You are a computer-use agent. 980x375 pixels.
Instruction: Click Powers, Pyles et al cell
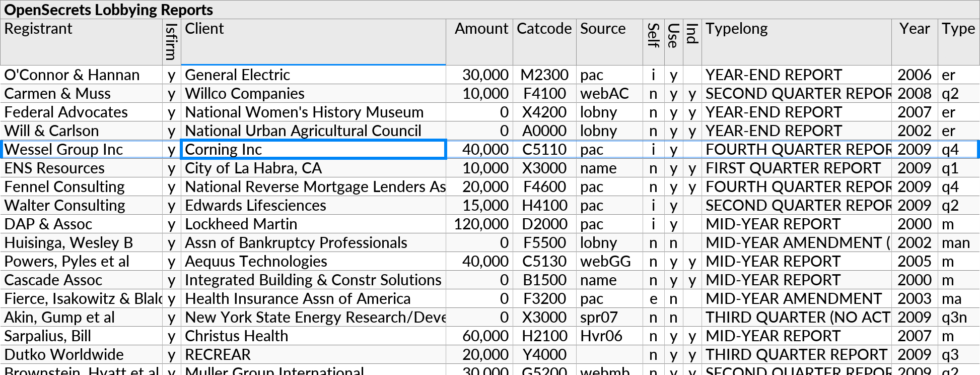pos(82,261)
